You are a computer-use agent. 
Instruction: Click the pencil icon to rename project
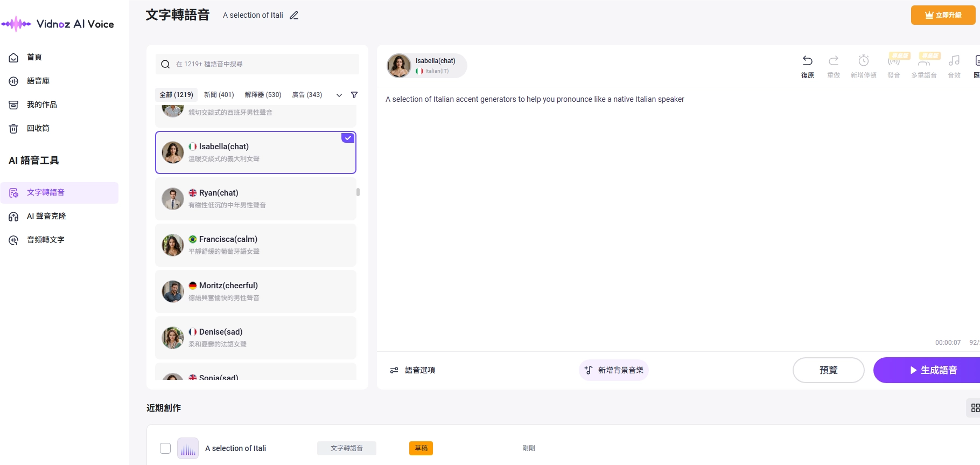click(294, 16)
